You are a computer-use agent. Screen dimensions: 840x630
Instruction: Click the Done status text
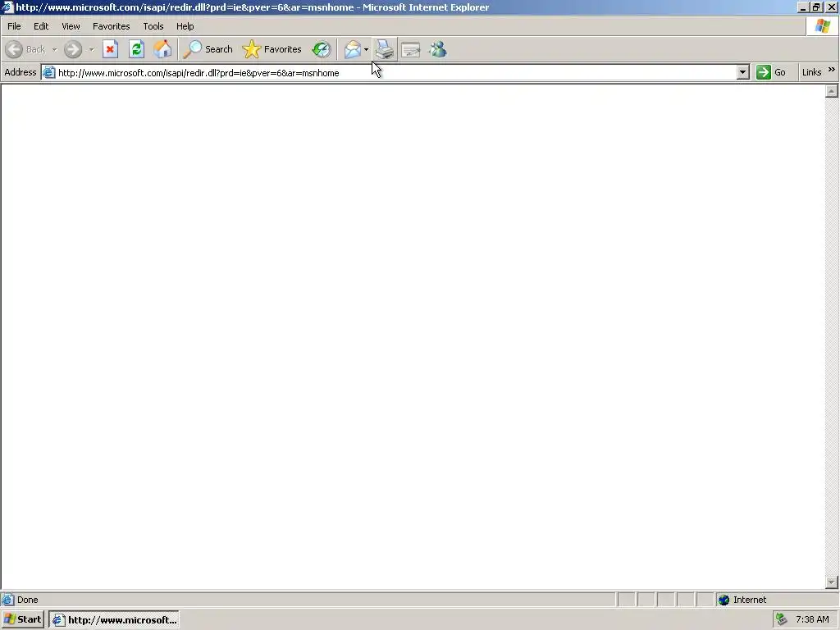pos(28,600)
